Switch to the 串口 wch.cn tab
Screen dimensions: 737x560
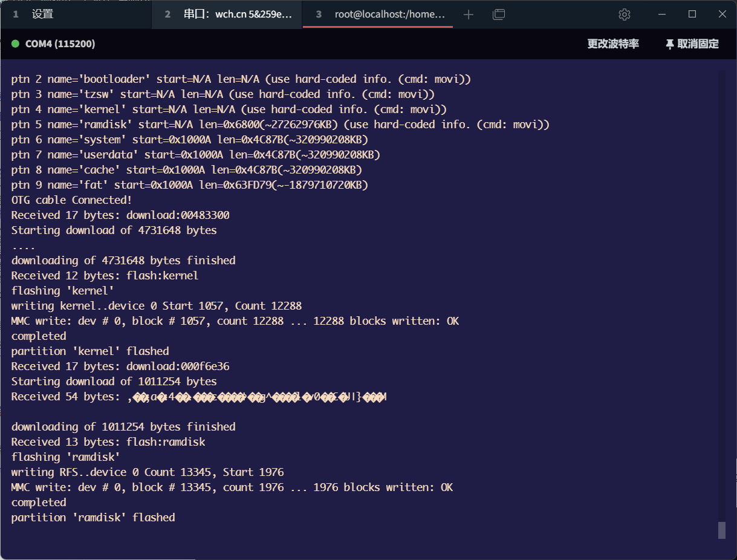[227, 15]
